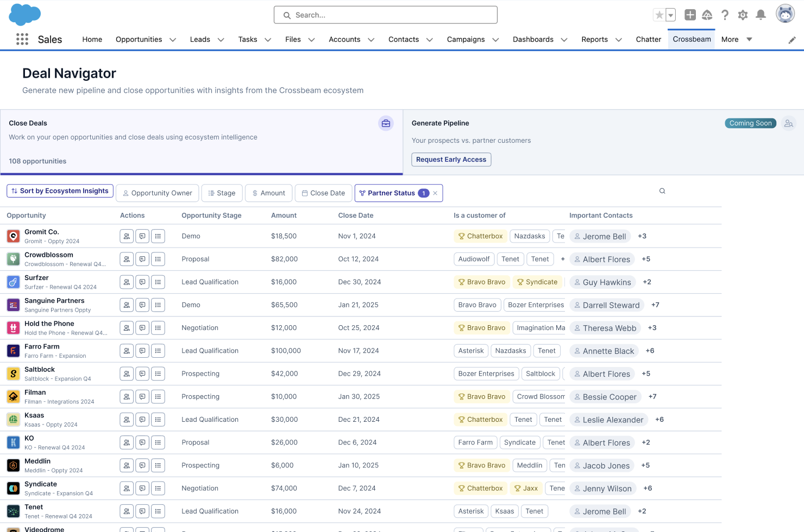This screenshot has height=532, width=804.
Task: Click the comment action icon for Hold the Phone
Action: tap(142, 328)
